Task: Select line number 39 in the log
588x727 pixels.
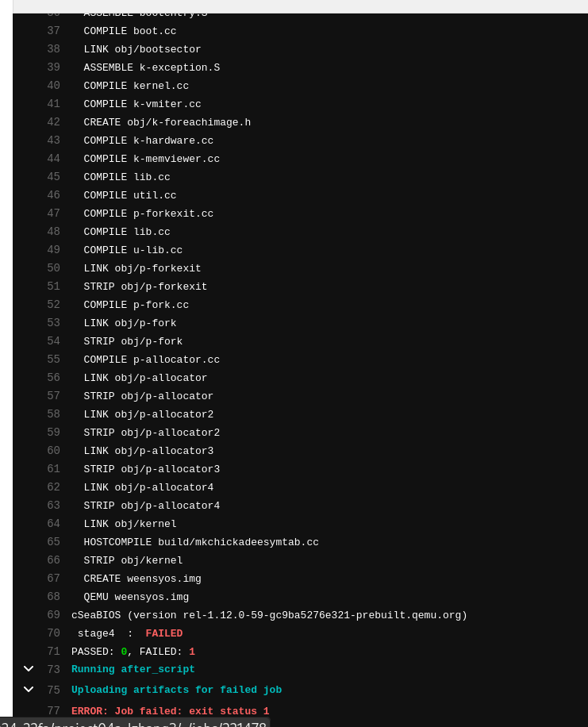Action: (53, 67)
